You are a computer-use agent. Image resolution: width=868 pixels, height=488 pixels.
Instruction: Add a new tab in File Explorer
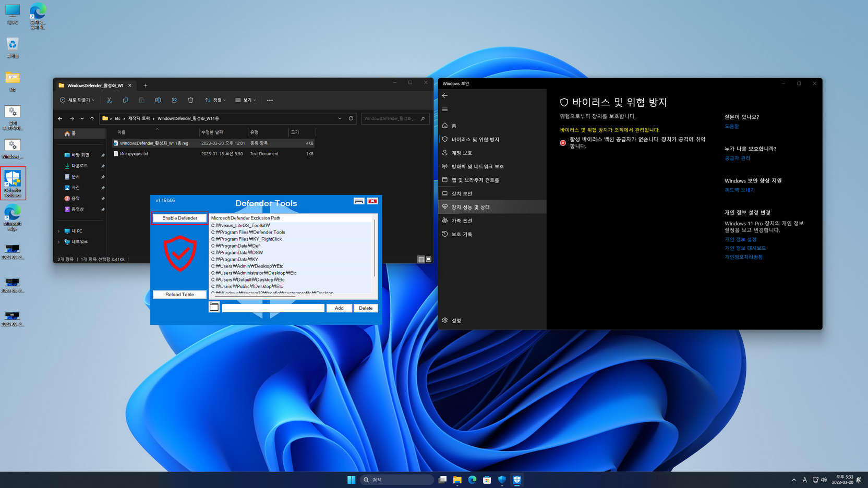146,86
